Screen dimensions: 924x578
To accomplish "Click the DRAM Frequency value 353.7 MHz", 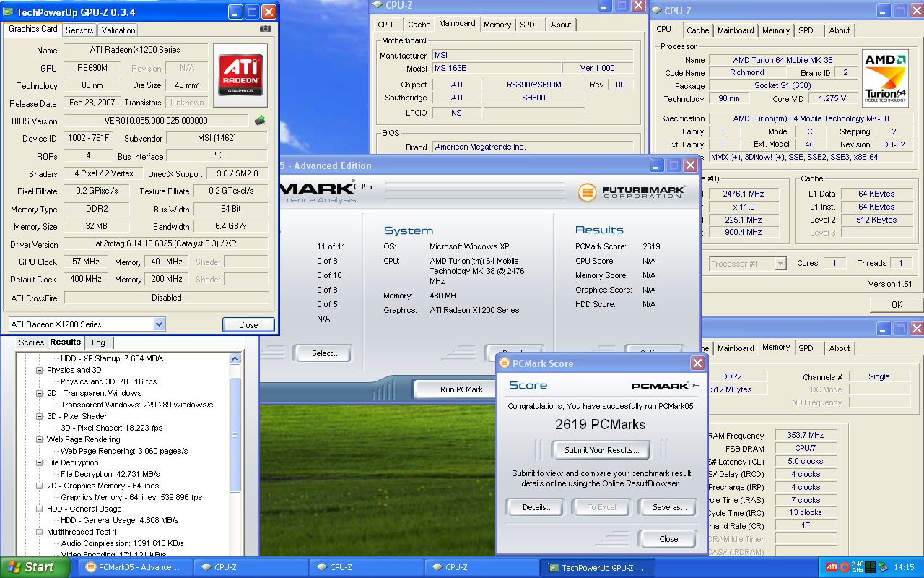I will [x=806, y=436].
